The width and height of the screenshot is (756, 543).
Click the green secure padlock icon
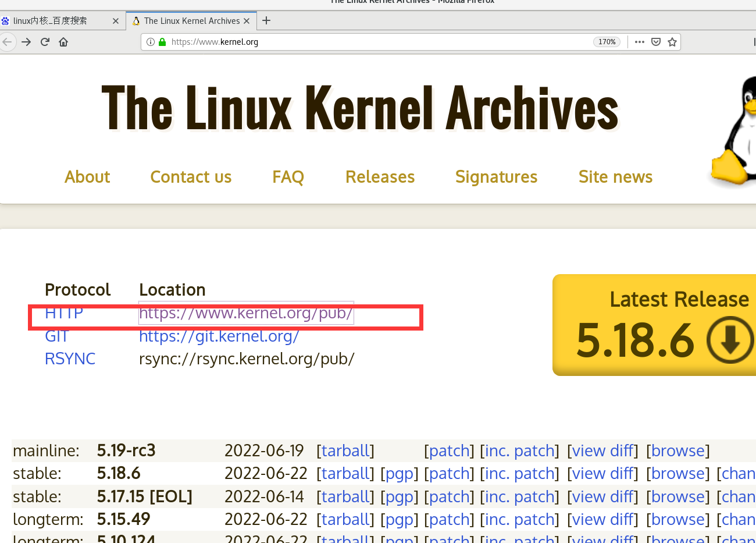pyautogui.click(x=162, y=42)
